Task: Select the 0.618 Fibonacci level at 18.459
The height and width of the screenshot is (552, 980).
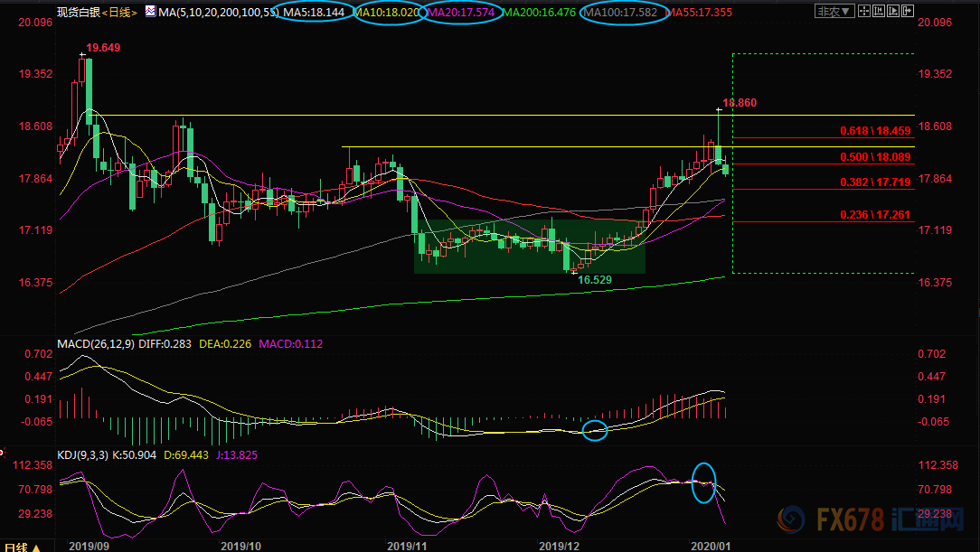Action: [874, 131]
